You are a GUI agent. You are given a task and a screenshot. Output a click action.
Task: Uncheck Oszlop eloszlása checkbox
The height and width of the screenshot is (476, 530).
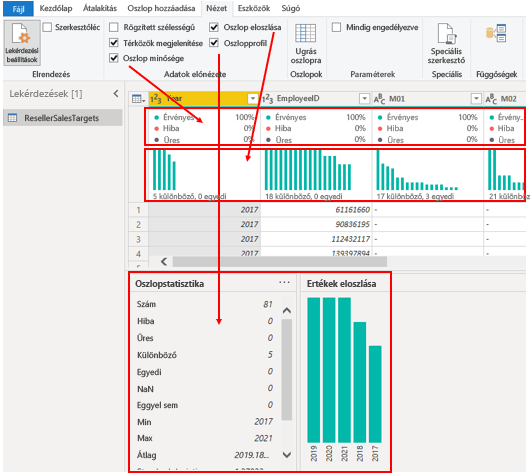pos(214,27)
